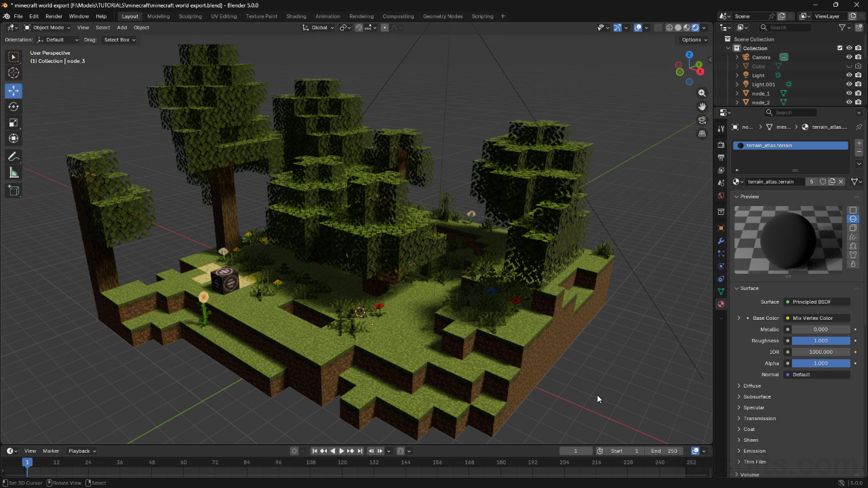Click the Roughness slider
The width and height of the screenshot is (868, 488).
821,340
